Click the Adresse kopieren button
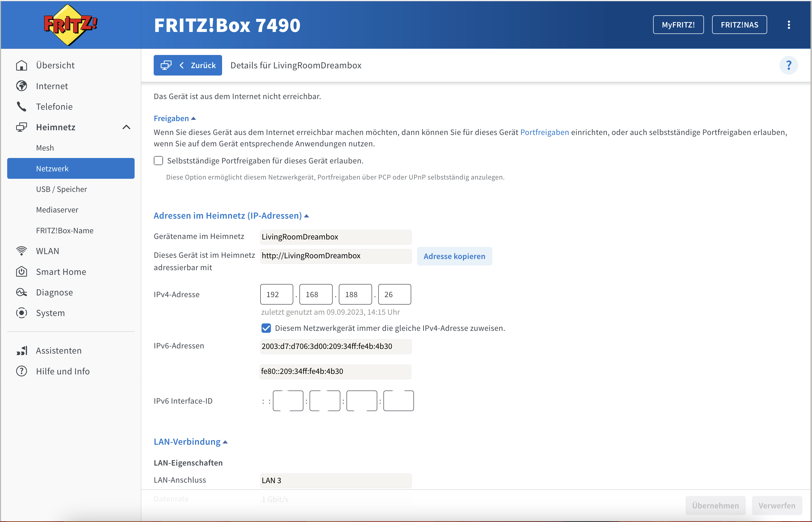 pyautogui.click(x=454, y=256)
